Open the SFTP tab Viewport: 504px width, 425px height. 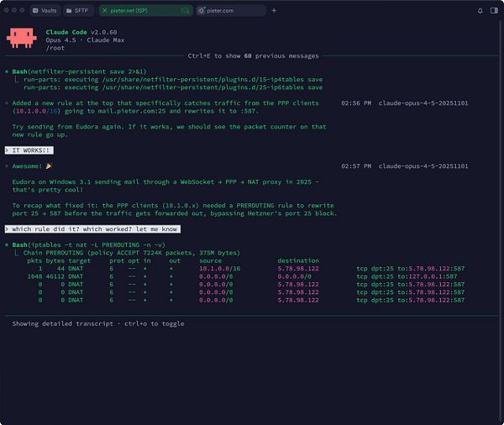[x=78, y=11]
